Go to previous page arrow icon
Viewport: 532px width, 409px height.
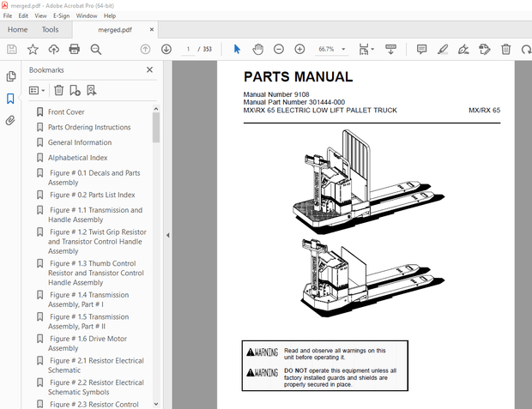click(x=145, y=50)
